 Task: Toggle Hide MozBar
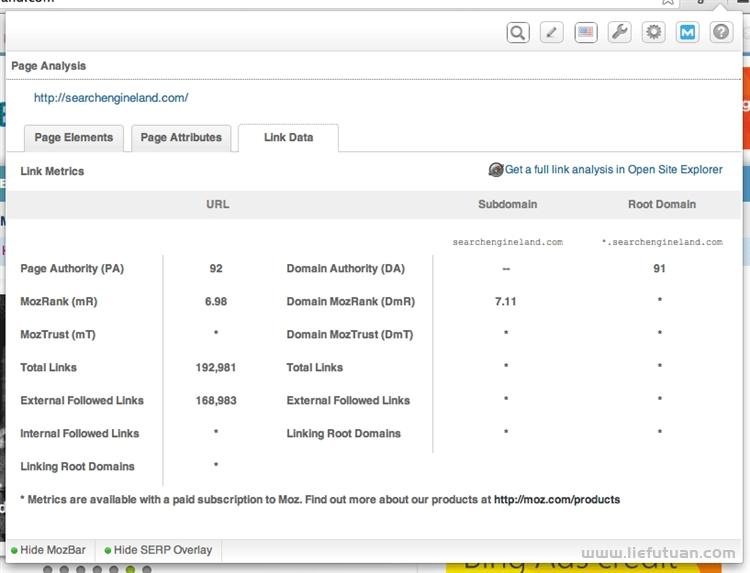(48, 550)
